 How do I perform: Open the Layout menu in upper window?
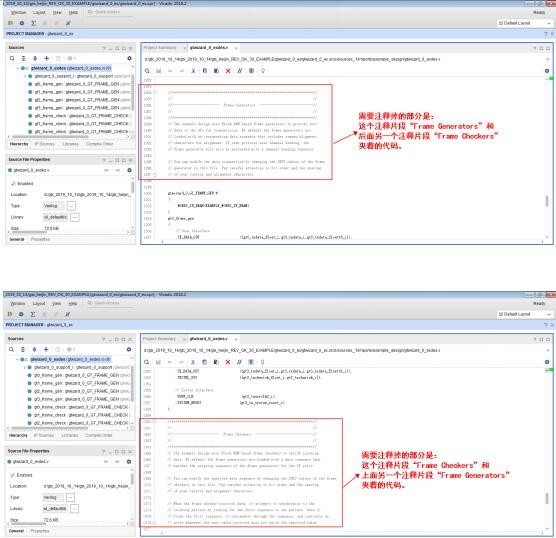pos(39,12)
